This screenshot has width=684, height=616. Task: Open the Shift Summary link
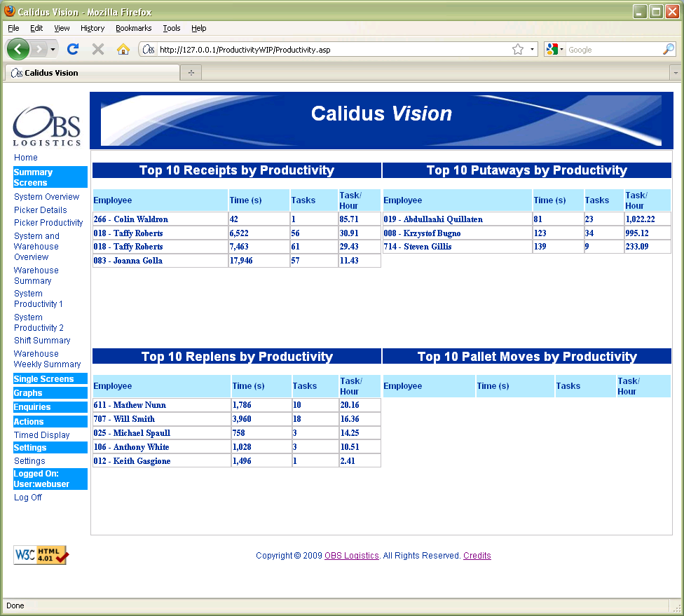point(42,341)
